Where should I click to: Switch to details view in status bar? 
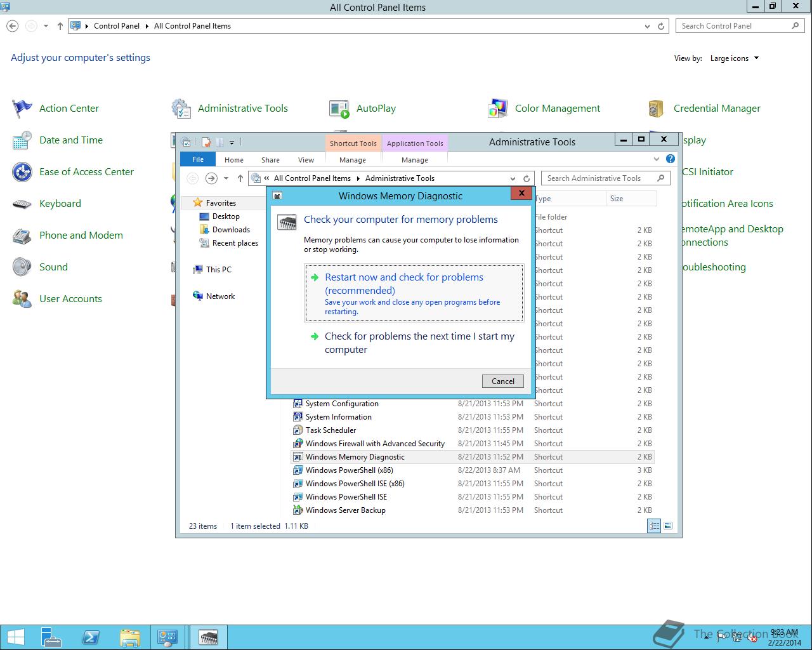[x=654, y=526]
